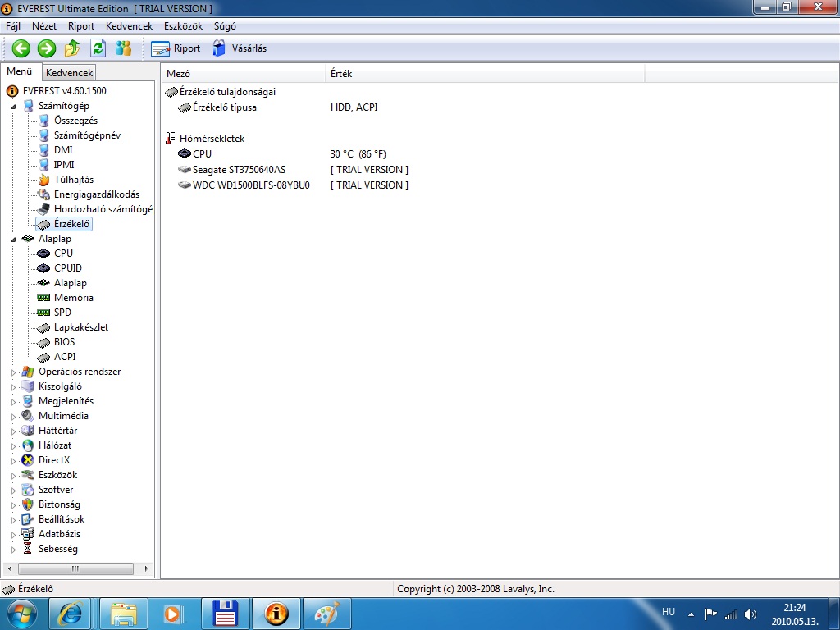Open Paint from the taskbar
Viewport: 840px width, 630px height.
point(326,614)
